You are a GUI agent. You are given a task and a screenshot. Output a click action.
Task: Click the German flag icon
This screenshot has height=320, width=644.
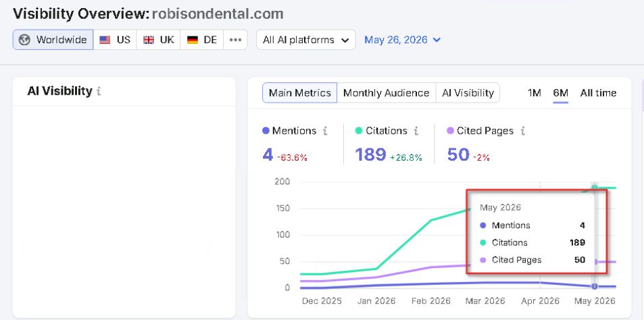(192, 40)
